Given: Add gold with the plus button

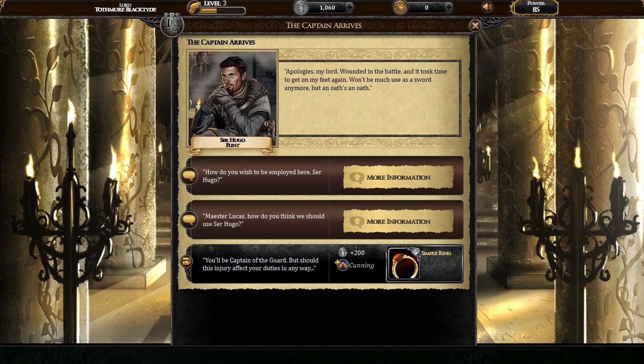Looking at the screenshot, I should [449, 7].
